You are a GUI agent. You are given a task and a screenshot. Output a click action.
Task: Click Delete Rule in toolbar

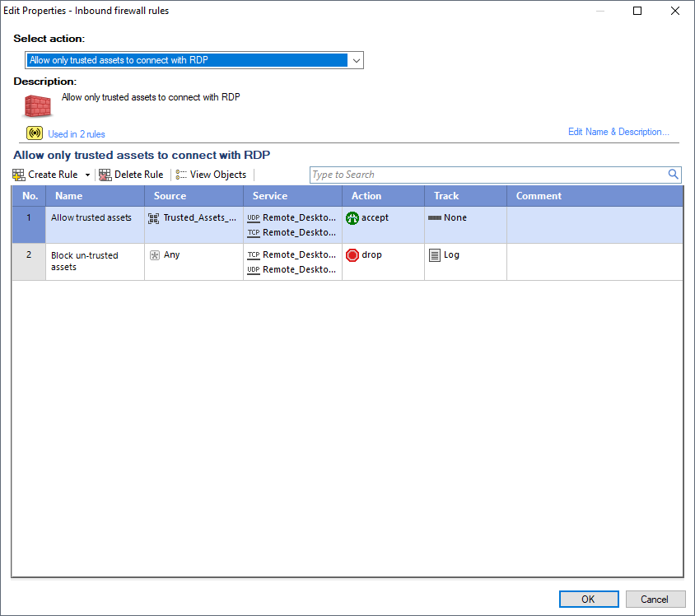pyautogui.click(x=131, y=175)
